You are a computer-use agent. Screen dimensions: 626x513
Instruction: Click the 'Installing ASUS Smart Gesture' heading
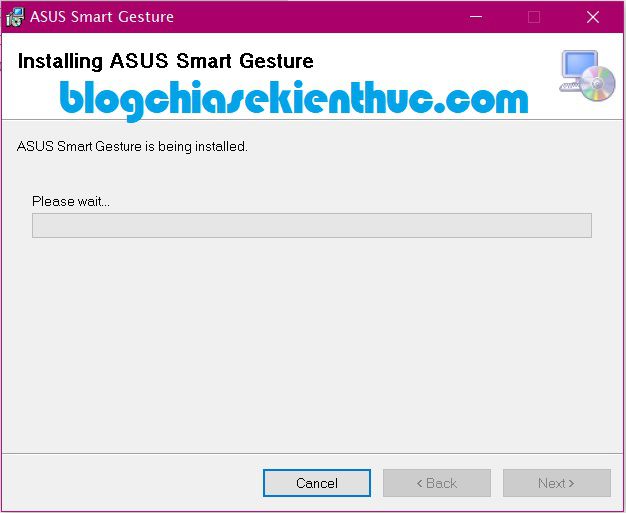tap(165, 61)
